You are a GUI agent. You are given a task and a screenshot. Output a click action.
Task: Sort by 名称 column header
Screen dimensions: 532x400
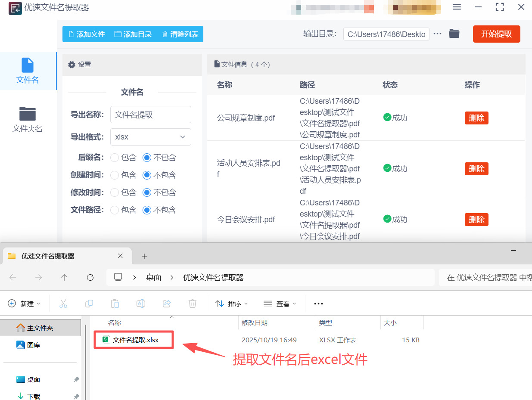115,322
